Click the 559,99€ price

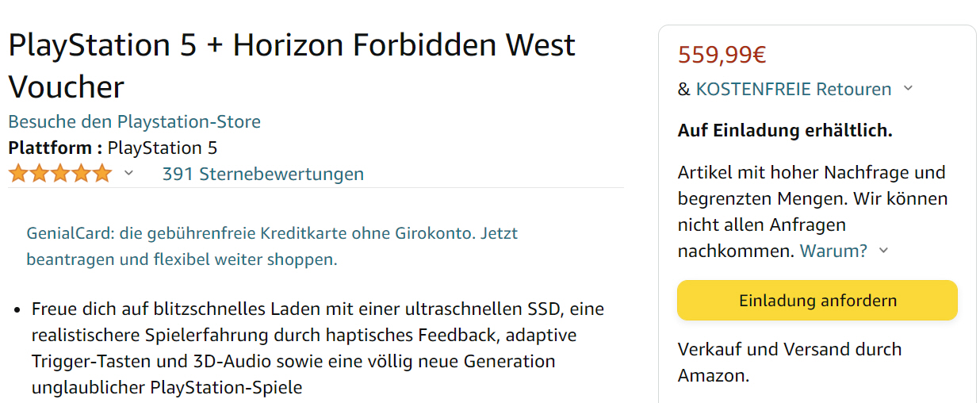click(722, 54)
